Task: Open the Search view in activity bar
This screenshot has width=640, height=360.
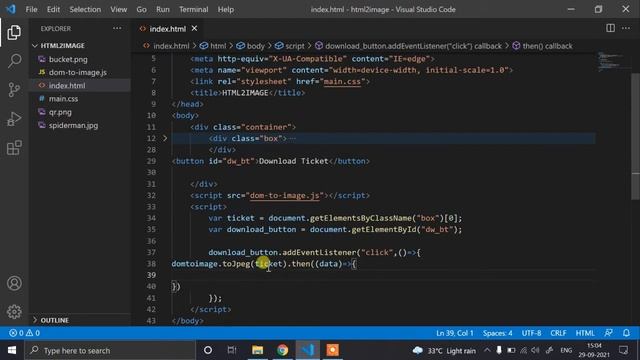Action: coord(14,61)
